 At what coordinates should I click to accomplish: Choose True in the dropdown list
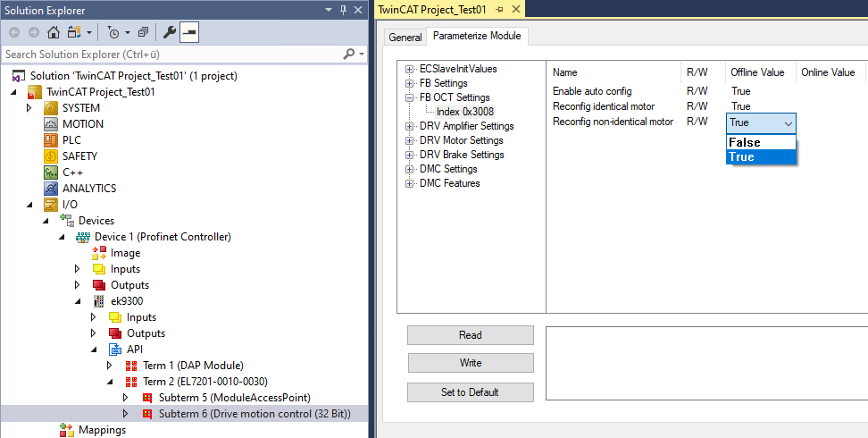(x=761, y=157)
